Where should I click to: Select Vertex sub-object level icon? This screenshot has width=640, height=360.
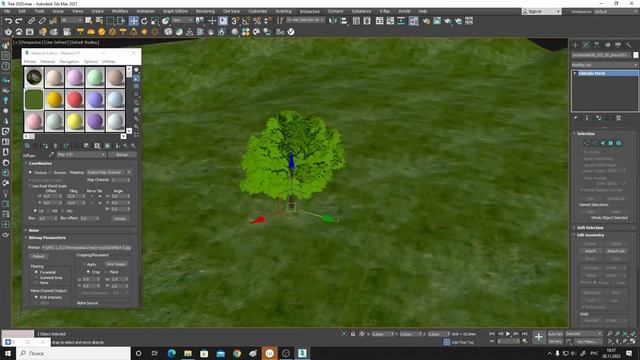(x=587, y=143)
